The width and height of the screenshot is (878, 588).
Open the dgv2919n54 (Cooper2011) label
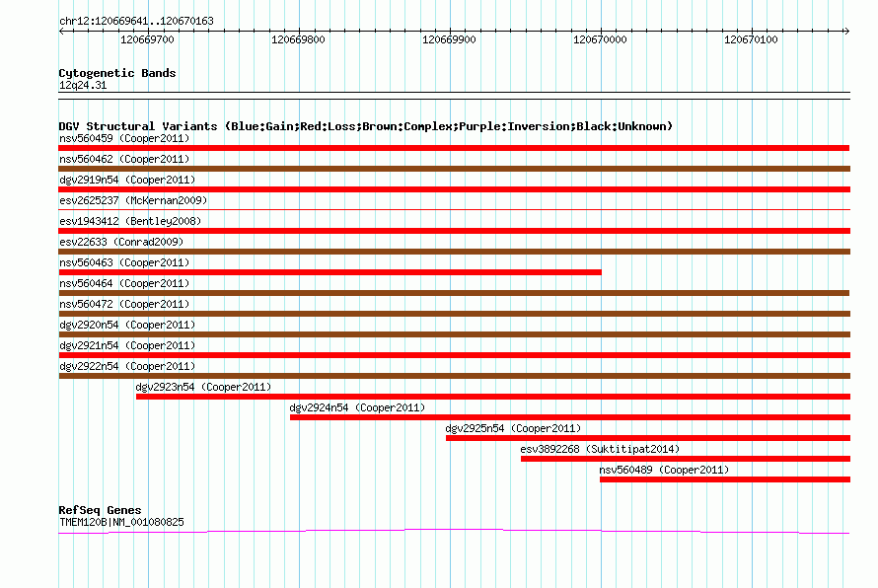tap(127, 180)
